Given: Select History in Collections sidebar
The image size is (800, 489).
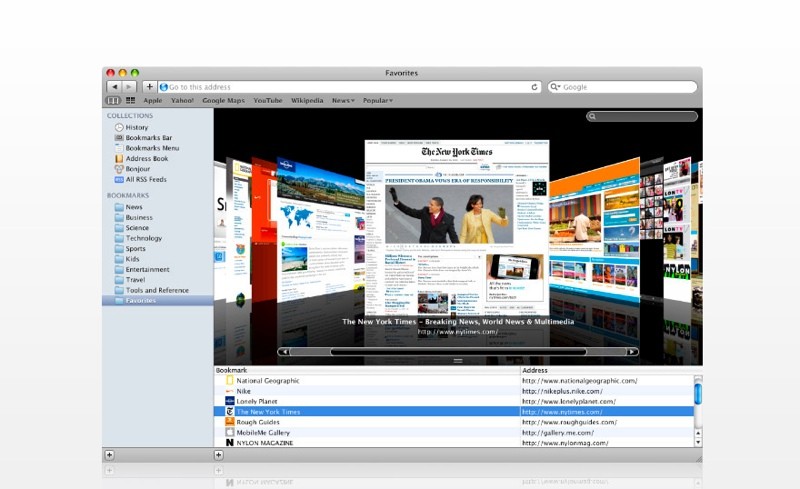Looking at the screenshot, I should click(x=136, y=127).
